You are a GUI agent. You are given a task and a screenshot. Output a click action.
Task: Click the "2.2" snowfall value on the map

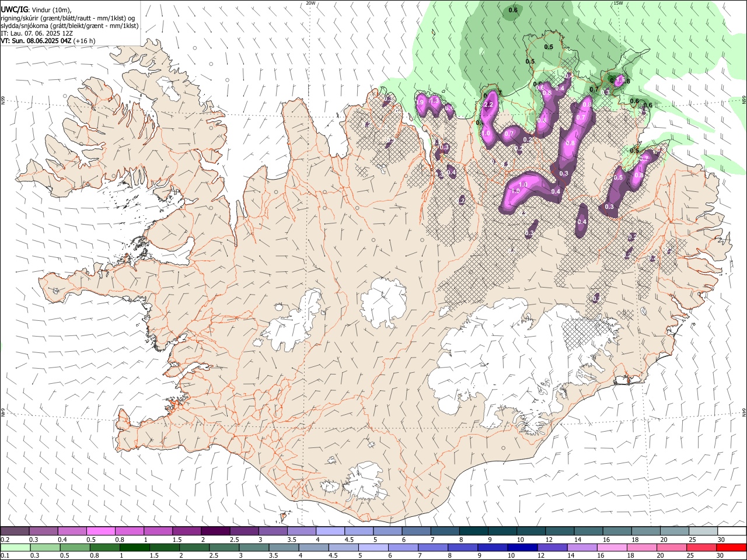489,104
